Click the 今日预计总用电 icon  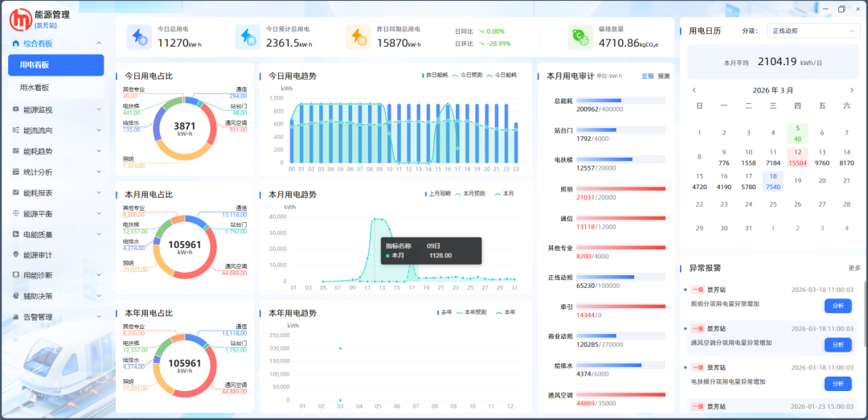[x=248, y=37]
